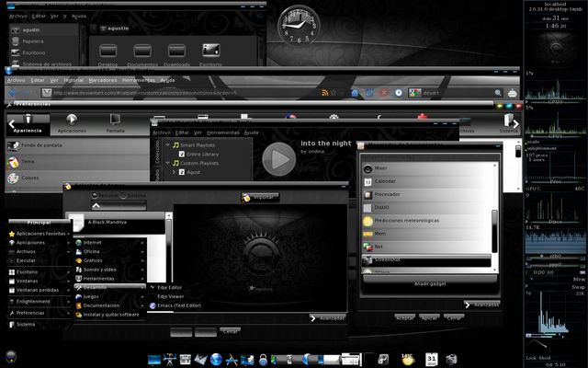
Task: Click Aceptar in the gadgets dialog
Action: tap(405, 318)
